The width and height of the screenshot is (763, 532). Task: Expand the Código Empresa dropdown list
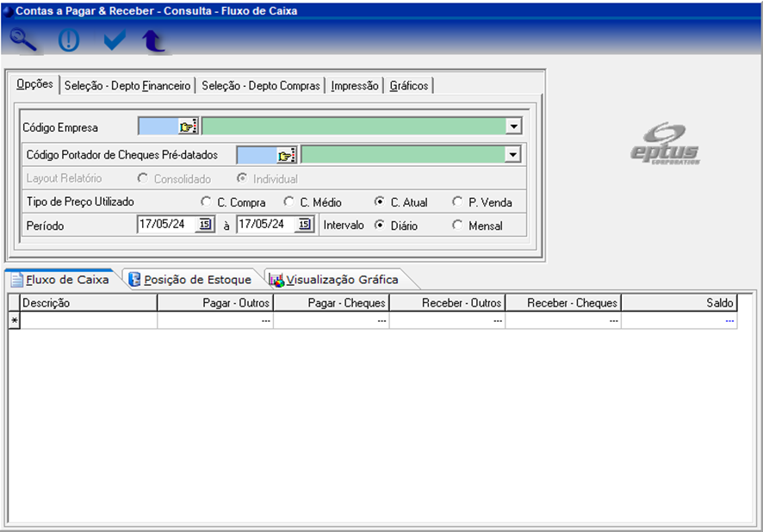[x=513, y=127]
